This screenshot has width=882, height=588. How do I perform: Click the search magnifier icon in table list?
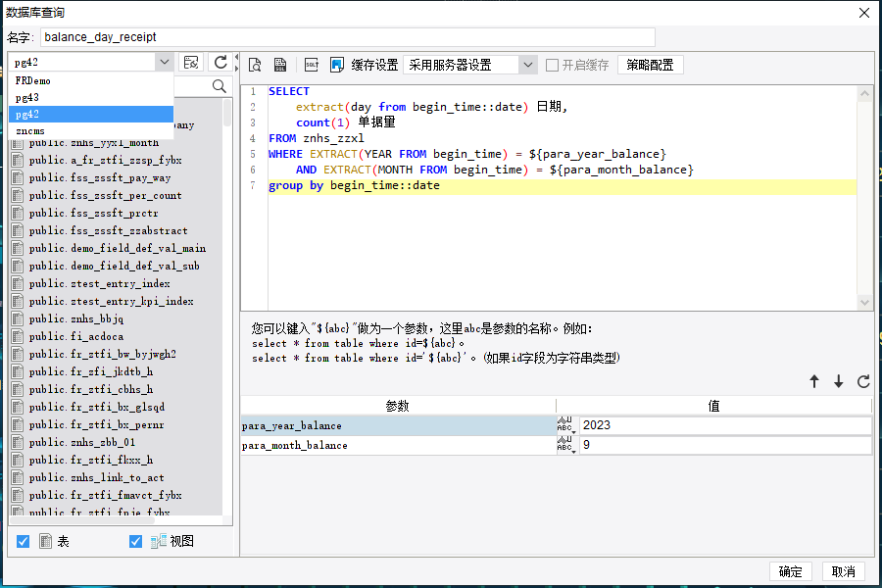(x=220, y=86)
